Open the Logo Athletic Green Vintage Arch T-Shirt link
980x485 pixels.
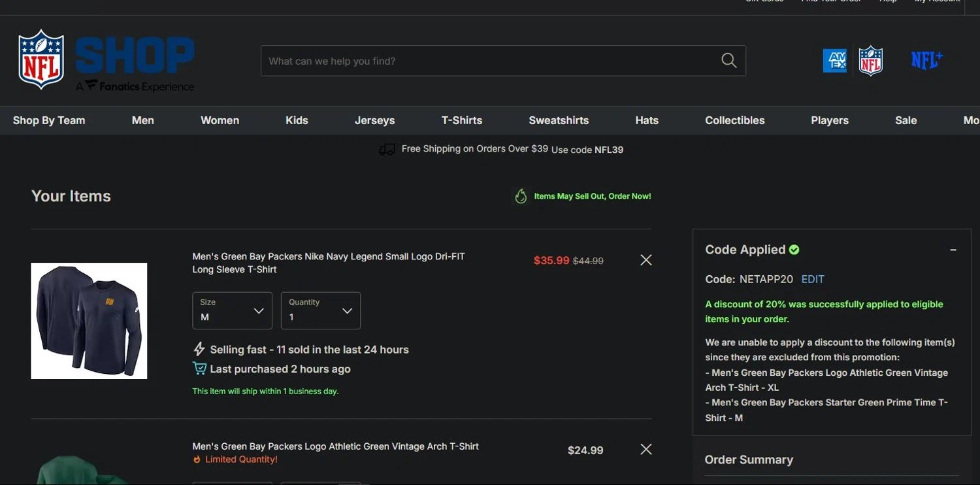336,446
